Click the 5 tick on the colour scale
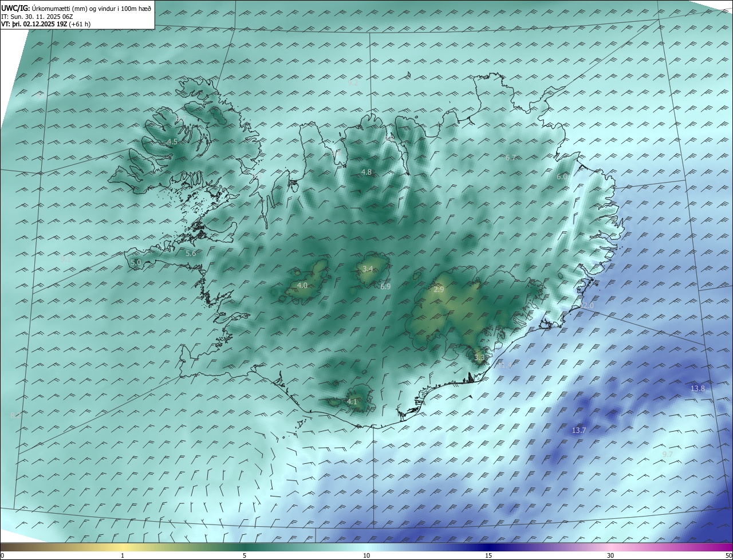 coord(245,555)
